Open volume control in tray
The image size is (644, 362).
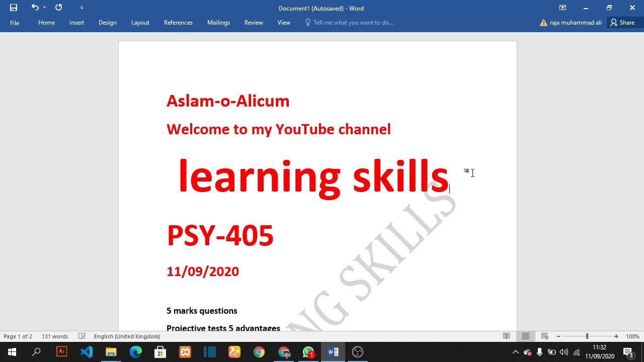tap(564, 352)
